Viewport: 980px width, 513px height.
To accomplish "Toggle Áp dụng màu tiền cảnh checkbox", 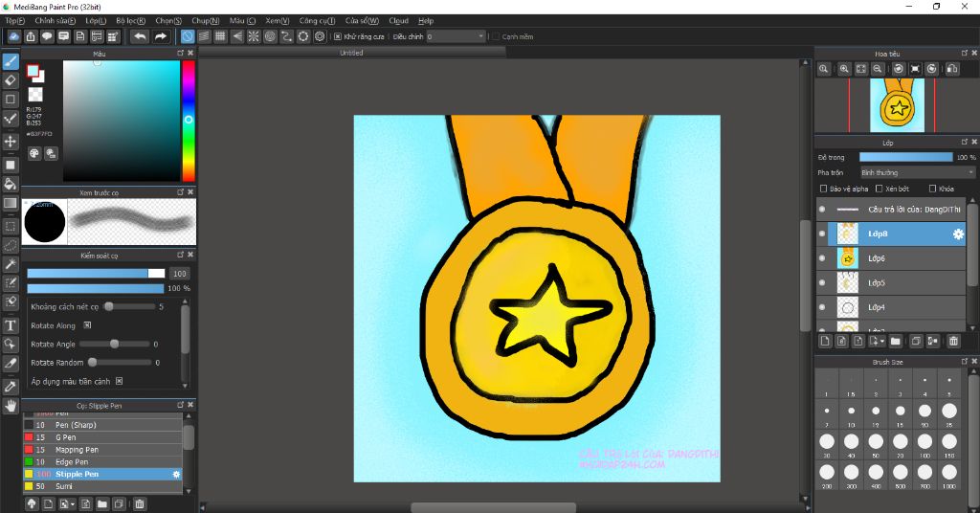I will (119, 381).
